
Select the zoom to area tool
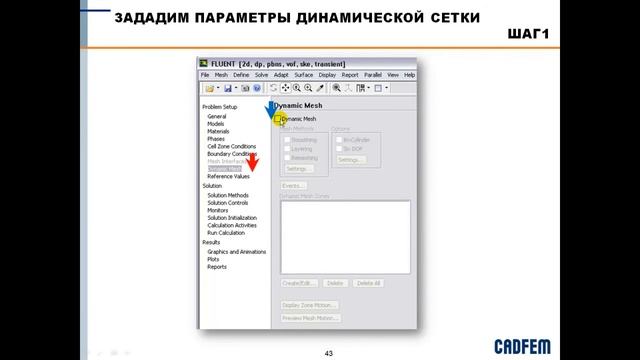click(x=308, y=88)
